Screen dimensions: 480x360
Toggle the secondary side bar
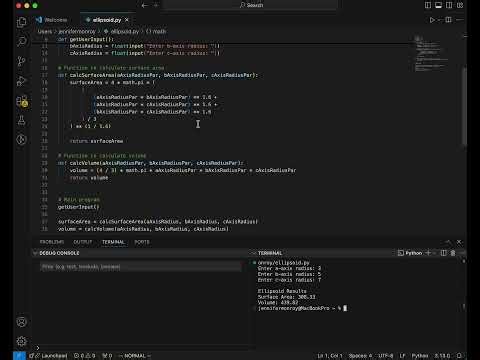click(x=449, y=5)
